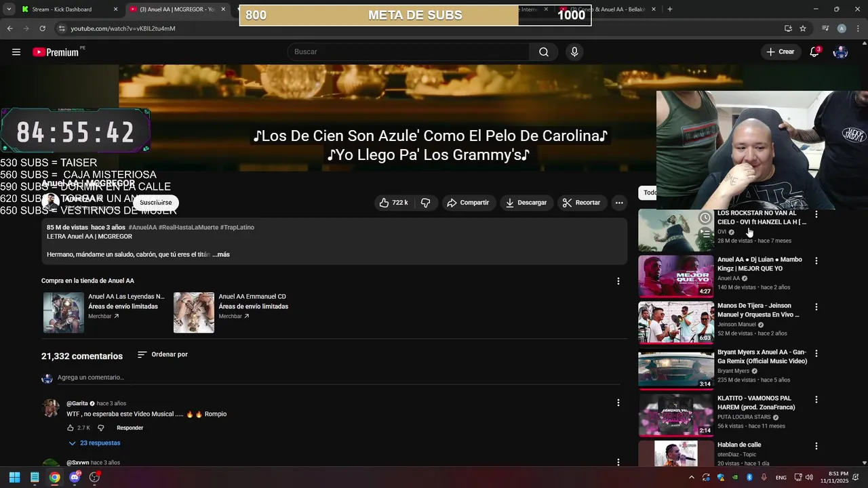Open @Garita commenter channel name
Image resolution: width=868 pixels, height=488 pixels.
point(77,404)
